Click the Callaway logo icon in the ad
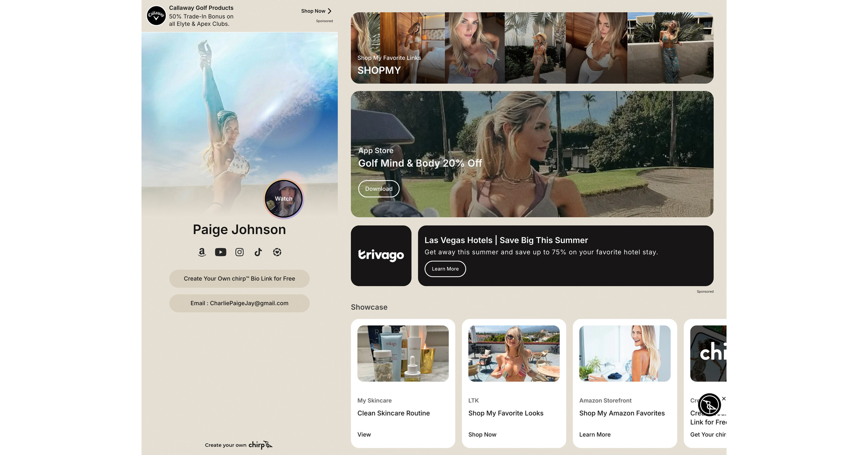Screen dimensions: 868x455 coord(156,15)
